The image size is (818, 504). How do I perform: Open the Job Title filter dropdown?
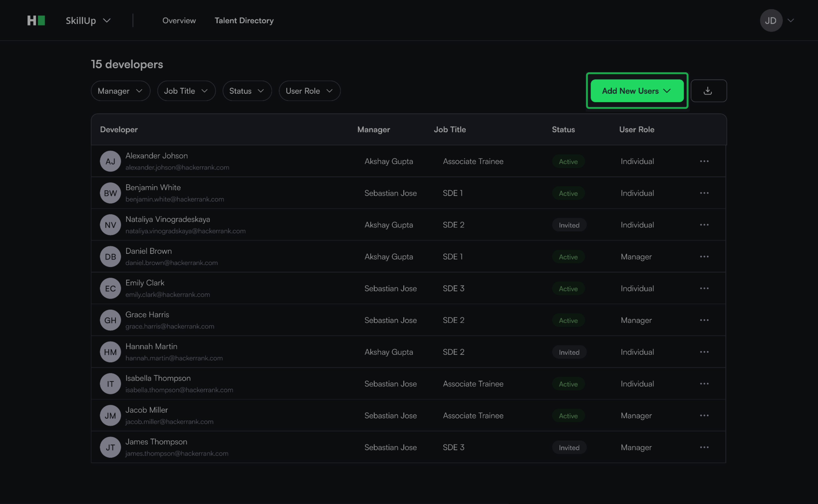point(186,91)
